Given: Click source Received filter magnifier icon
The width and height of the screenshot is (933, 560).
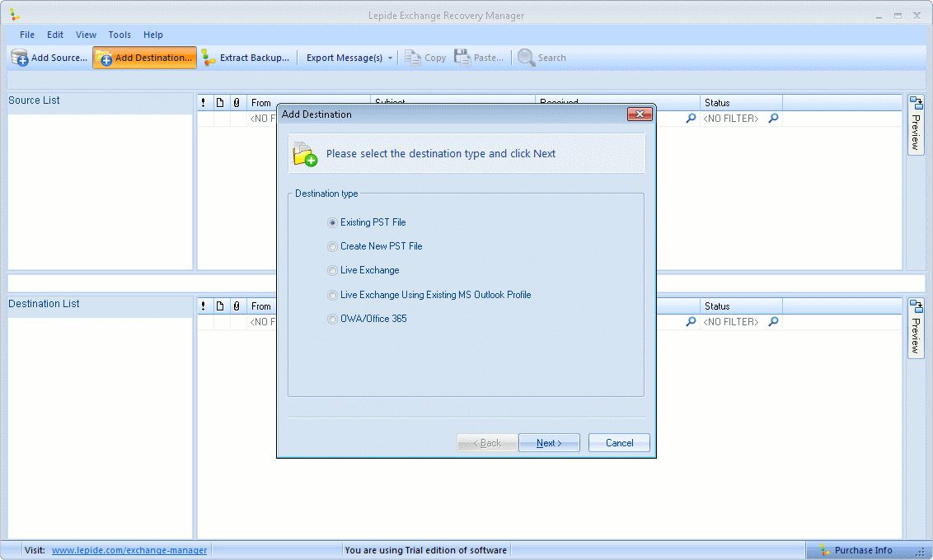Looking at the screenshot, I should 691,119.
